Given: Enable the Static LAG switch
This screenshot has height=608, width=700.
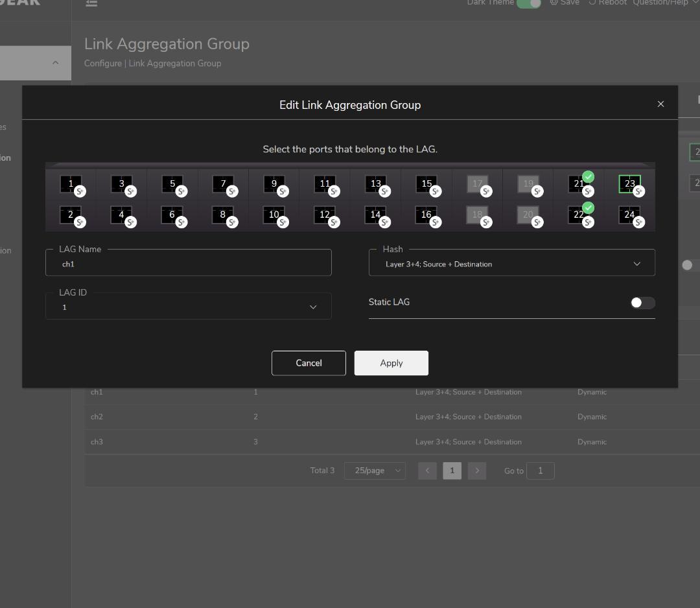Looking at the screenshot, I should point(642,303).
